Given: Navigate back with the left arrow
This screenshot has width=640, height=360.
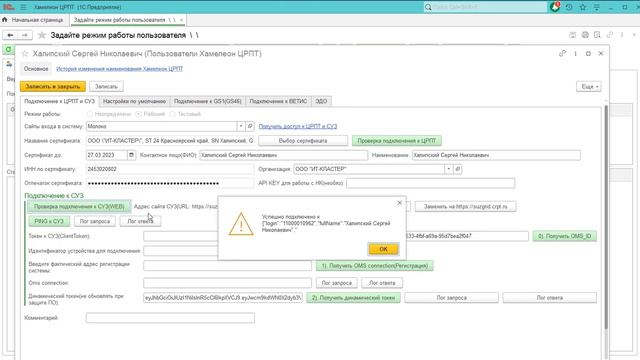Looking at the screenshot, I should tap(11, 35).
